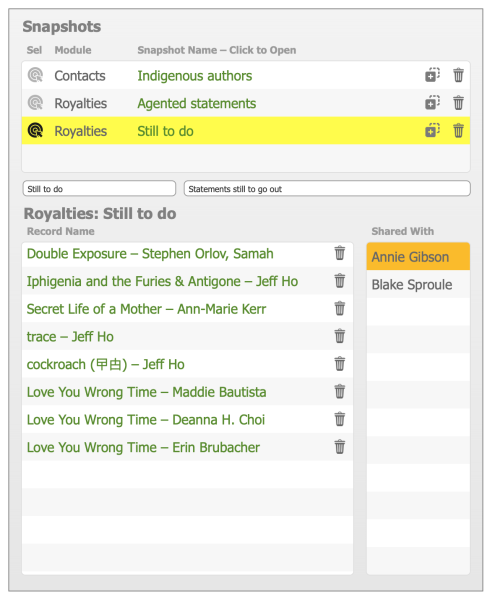
Task: Open Love You Wrong Time – Deanna H. Choi
Action: tap(146, 420)
